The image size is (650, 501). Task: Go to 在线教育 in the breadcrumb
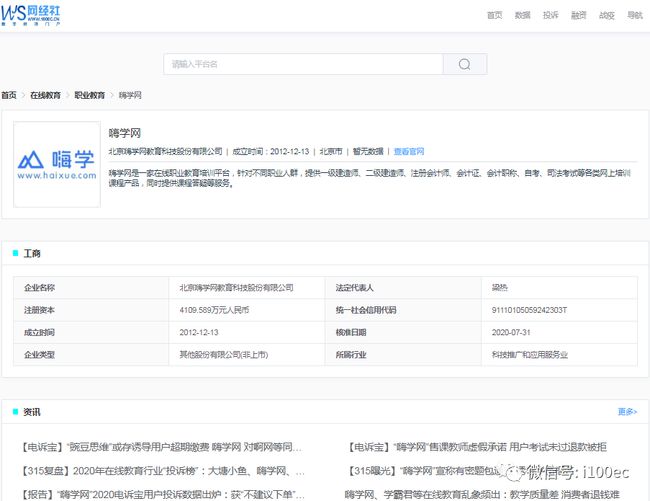coord(45,95)
